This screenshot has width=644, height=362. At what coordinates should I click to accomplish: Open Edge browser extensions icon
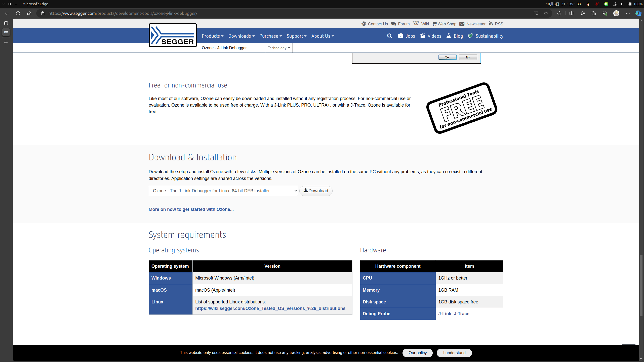559,13
